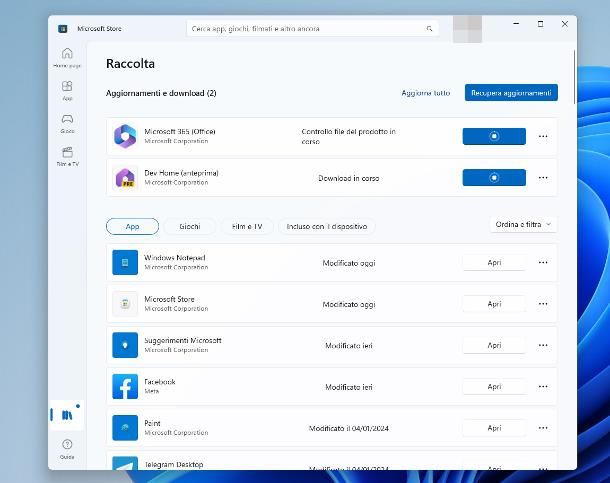This screenshot has height=483, width=610.
Task: Click the Facebook app icon
Action: (125, 387)
